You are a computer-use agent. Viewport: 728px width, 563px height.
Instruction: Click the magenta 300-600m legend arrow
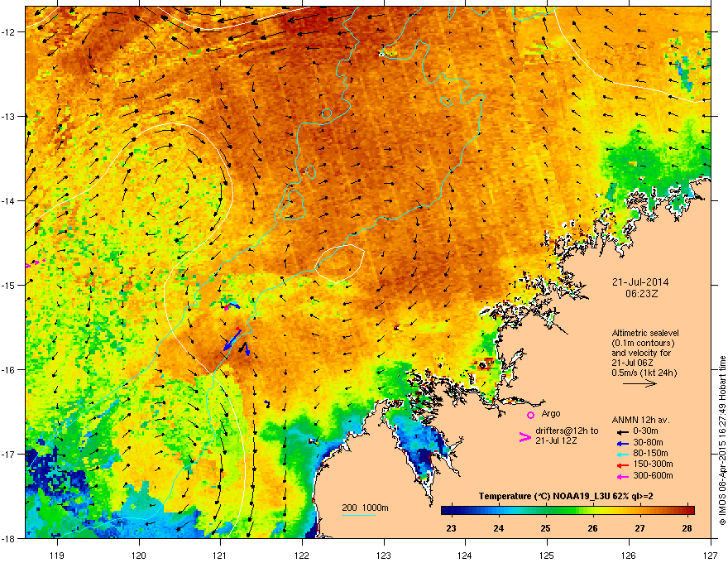[622, 477]
